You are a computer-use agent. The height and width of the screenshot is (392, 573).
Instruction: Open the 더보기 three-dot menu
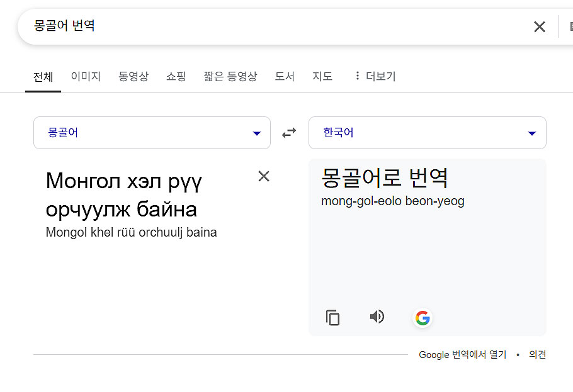375,76
